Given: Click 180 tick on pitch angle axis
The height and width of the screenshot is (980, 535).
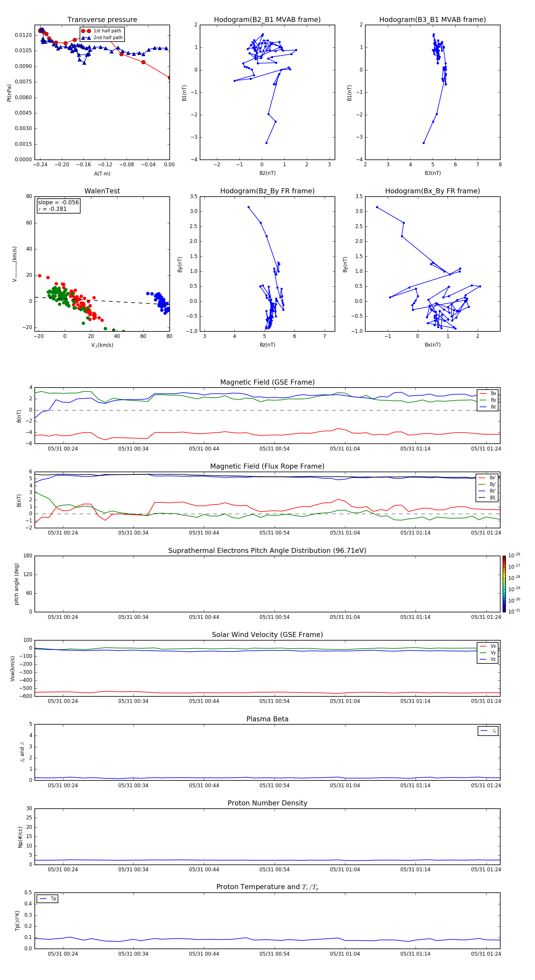Looking at the screenshot, I should tap(28, 556).
